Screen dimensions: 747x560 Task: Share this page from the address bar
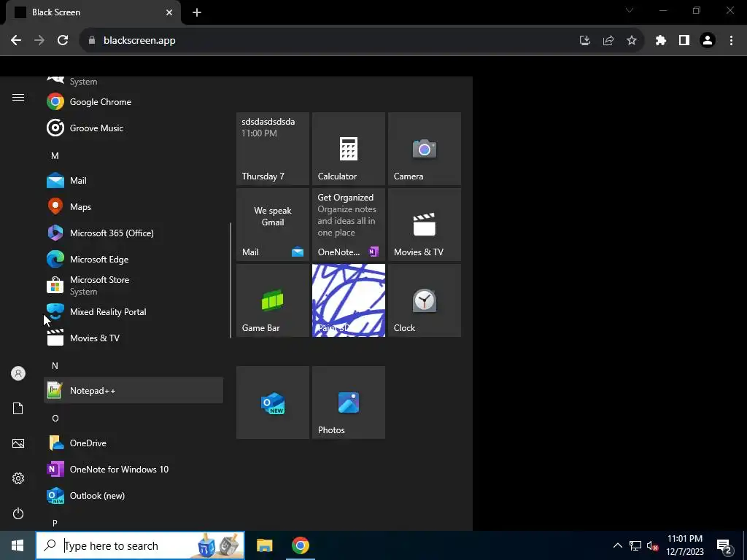coord(608,41)
